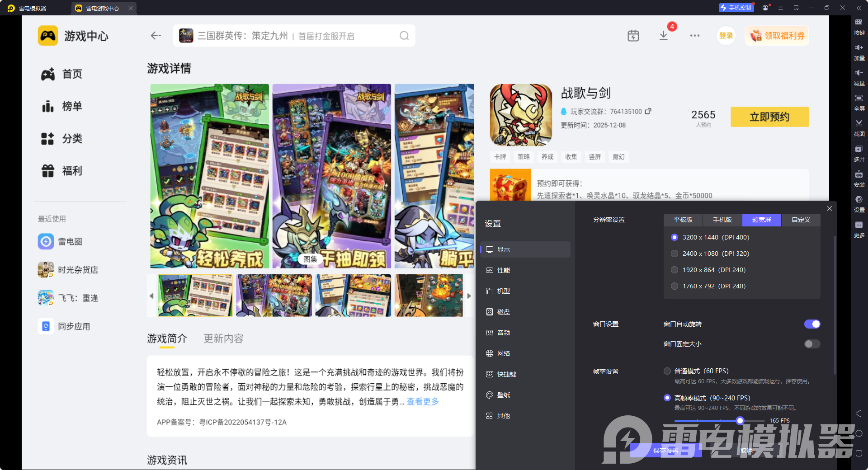Open 同步应用 from recently used
Screen dimensions: 868x470
64,326
